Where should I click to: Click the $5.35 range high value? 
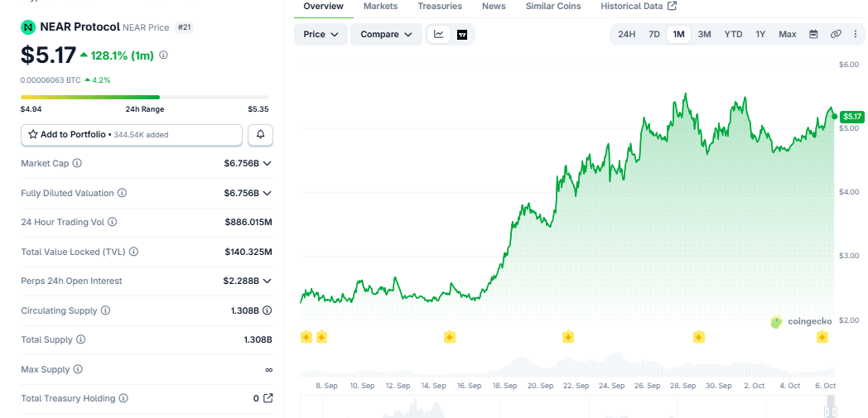point(258,109)
